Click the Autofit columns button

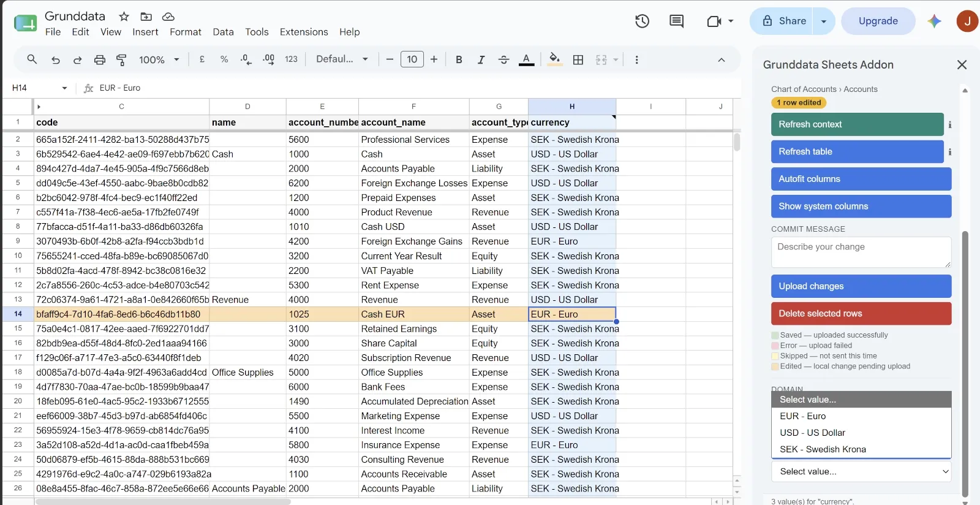click(x=861, y=179)
